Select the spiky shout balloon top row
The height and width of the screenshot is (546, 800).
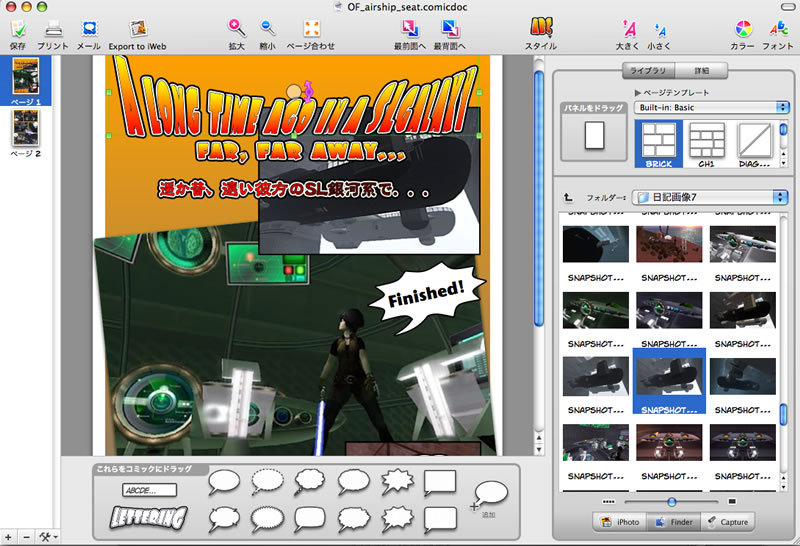[397, 482]
